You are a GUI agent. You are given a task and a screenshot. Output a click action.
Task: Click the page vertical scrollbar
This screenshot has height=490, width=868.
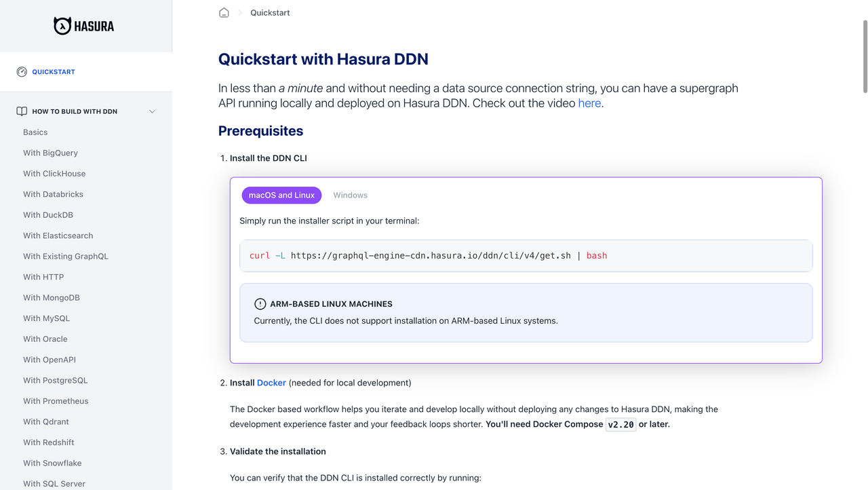pyautogui.click(x=865, y=58)
